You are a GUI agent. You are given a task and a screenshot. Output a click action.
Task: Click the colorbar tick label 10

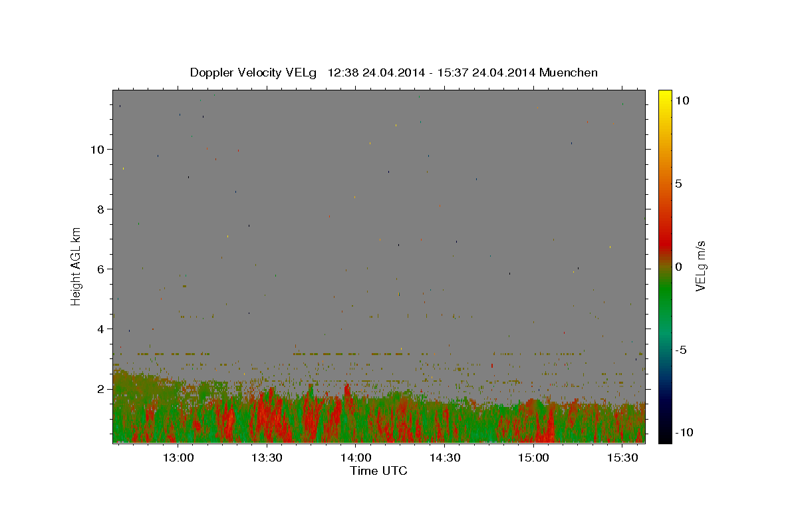pyautogui.click(x=682, y=100)
